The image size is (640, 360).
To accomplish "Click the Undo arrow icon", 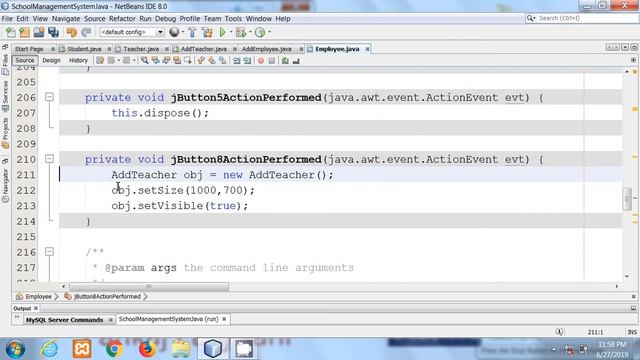I will point(72,32).
